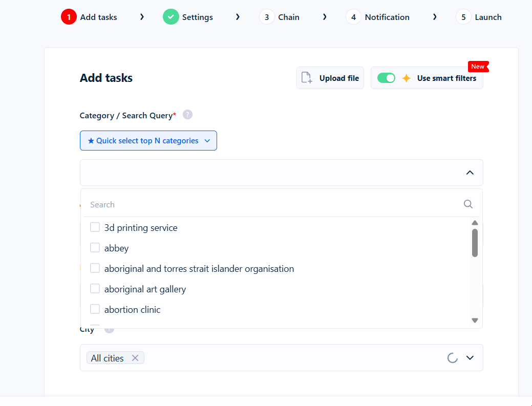Viewport: 532px width, 406px height.
Task: Click the step 3 circle for Chain
Action: (x=267, y=17)
